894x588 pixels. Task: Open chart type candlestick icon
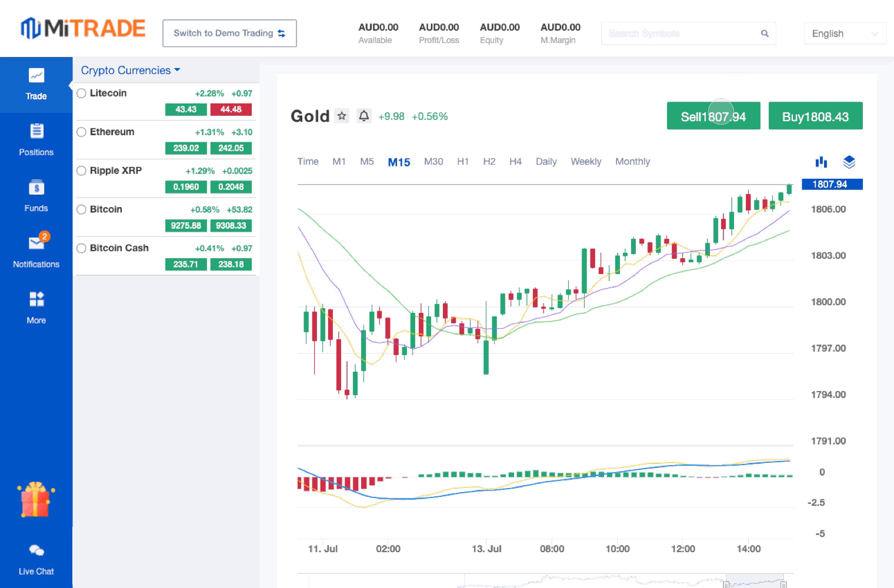pyautogui.click(x=821, y=162)
